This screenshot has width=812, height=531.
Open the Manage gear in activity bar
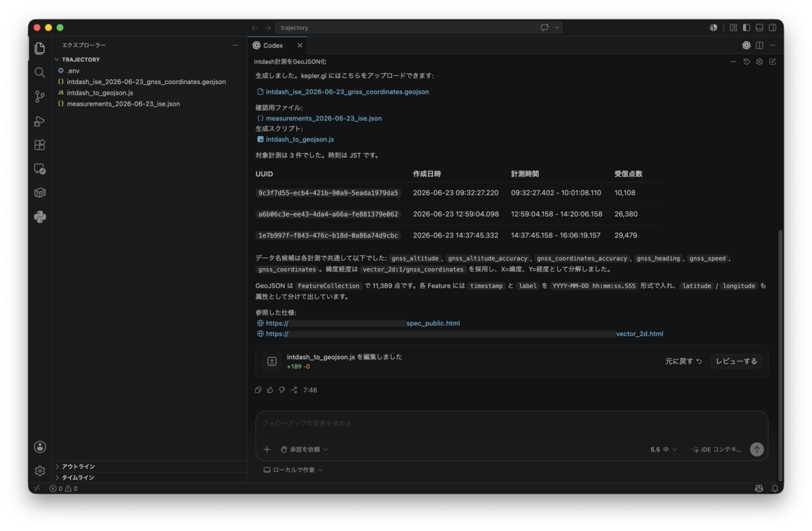pyautogui.click(x=40, y=471)
